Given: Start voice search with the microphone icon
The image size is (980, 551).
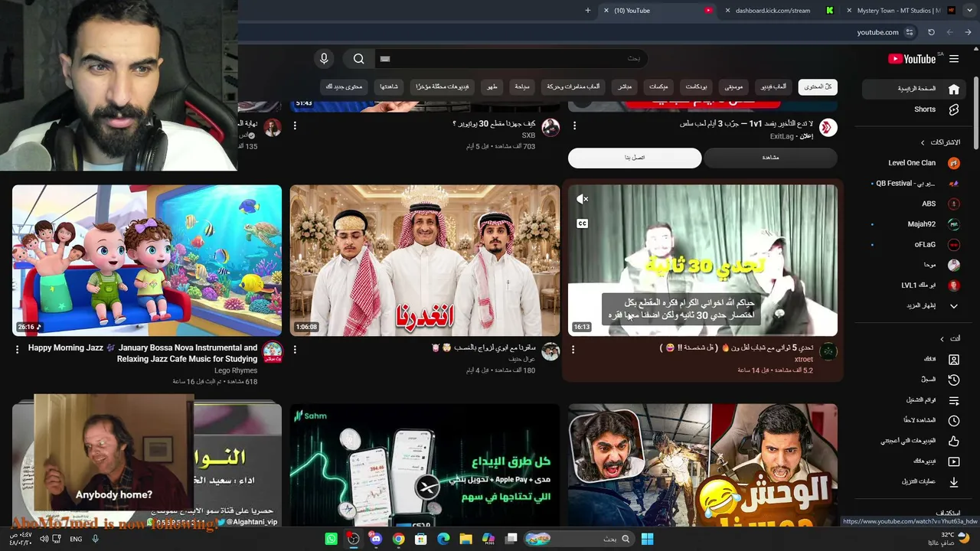Looking at the screenshot, I should tap(324, 59).
